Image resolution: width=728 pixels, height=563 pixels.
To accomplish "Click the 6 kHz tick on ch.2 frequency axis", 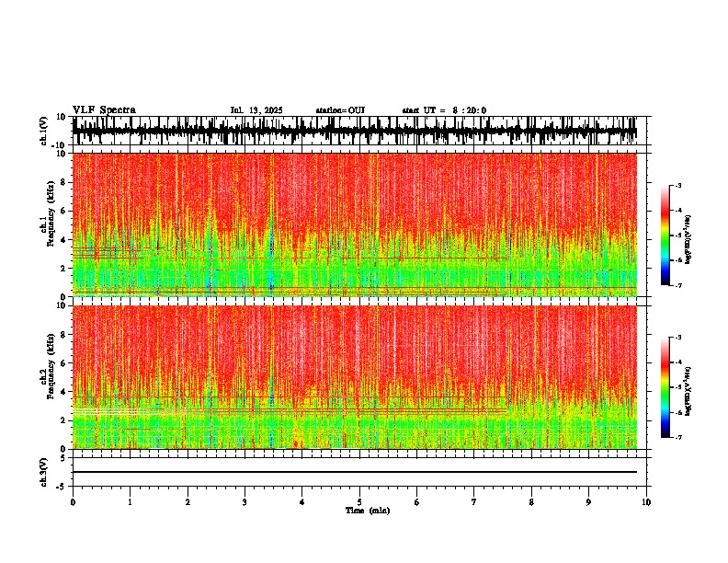I will 64,363.
